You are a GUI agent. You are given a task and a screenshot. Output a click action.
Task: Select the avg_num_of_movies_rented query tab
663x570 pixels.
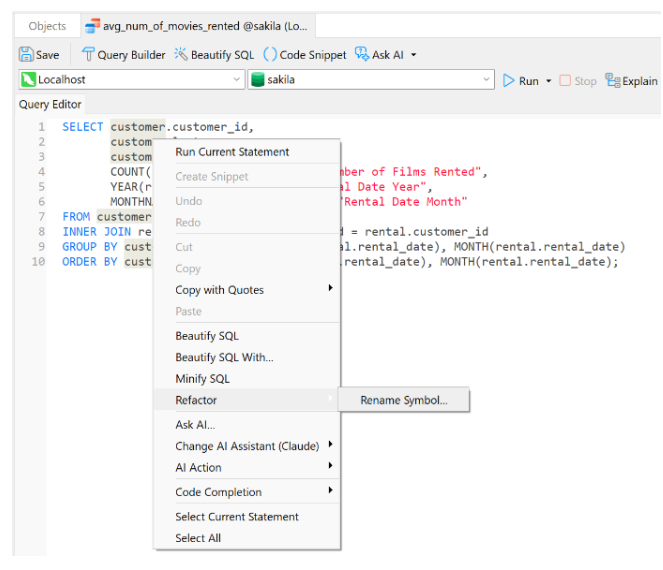[x=197, y=26]
